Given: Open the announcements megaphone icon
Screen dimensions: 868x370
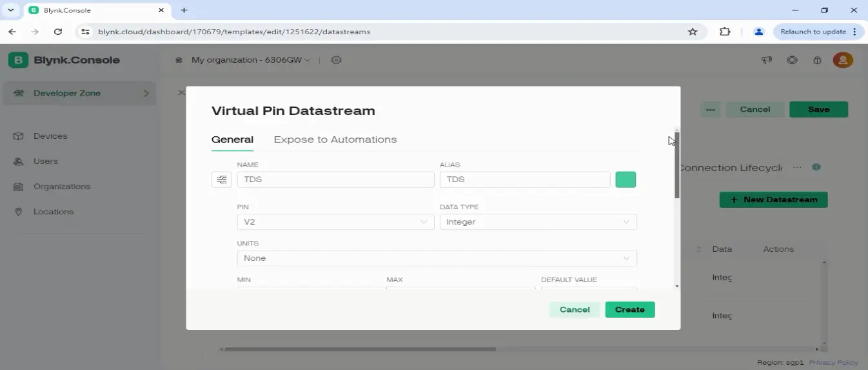Looking at the screenshot, I should tap(767, 60).
